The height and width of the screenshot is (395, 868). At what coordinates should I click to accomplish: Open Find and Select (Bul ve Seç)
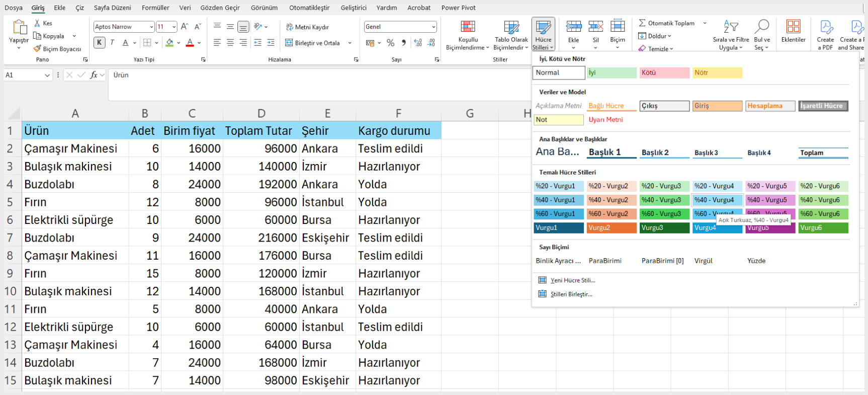point(762,35)
